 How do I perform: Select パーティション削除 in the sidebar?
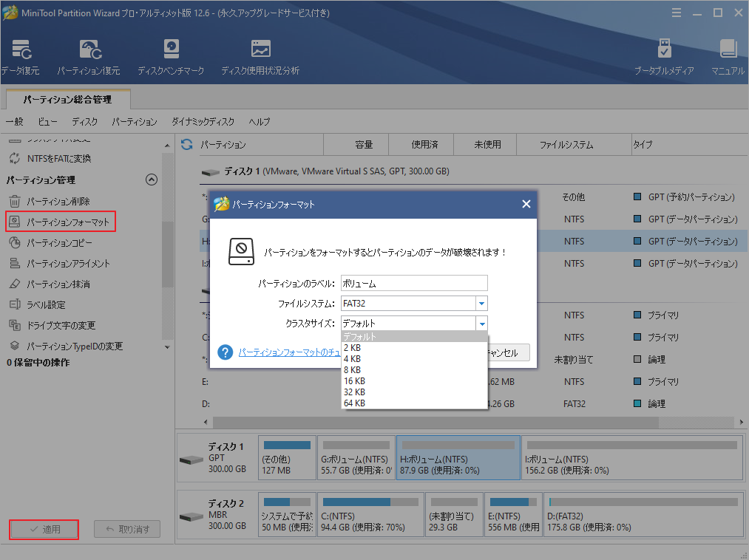[x=58, y=201]
